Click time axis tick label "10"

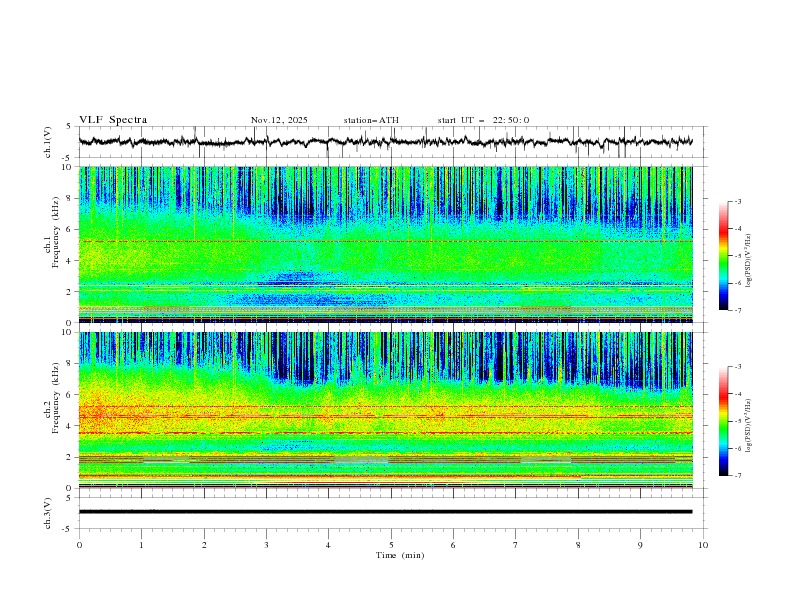point(703,545)
